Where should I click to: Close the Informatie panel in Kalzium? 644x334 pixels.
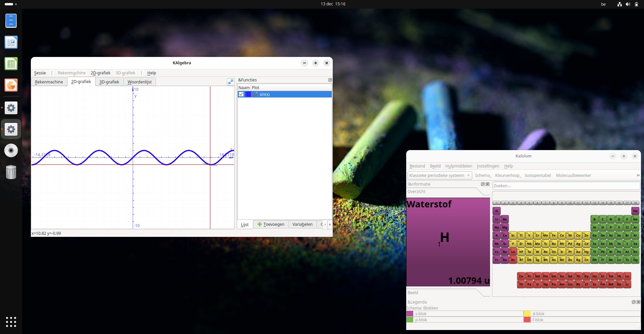click(x=488, y=184)
